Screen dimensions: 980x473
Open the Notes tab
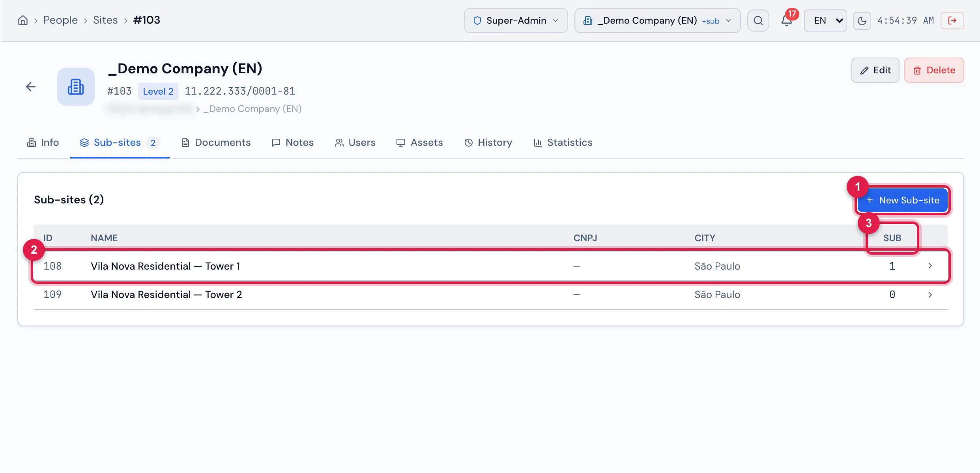(292, 143)
